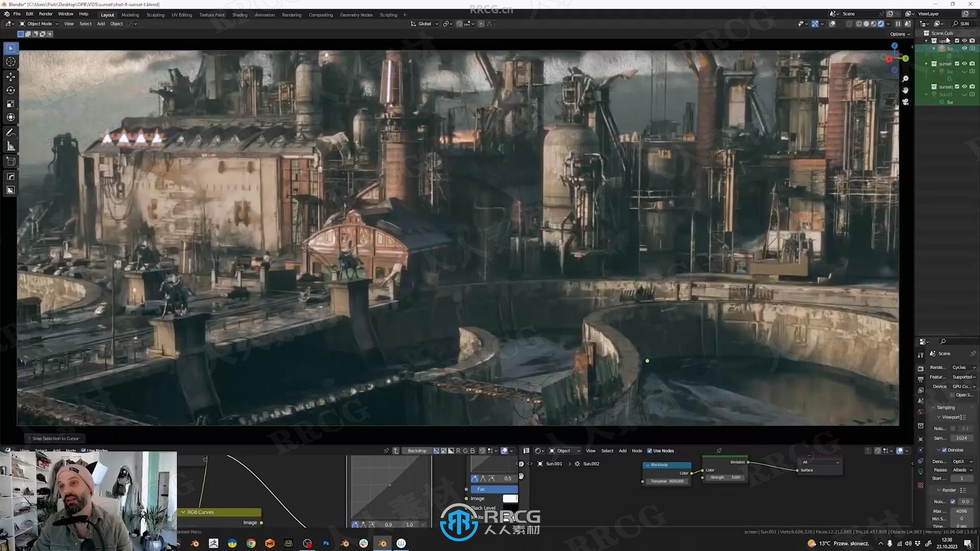Click the viewport zoom magnifier icon

click(x=905, y=79)
